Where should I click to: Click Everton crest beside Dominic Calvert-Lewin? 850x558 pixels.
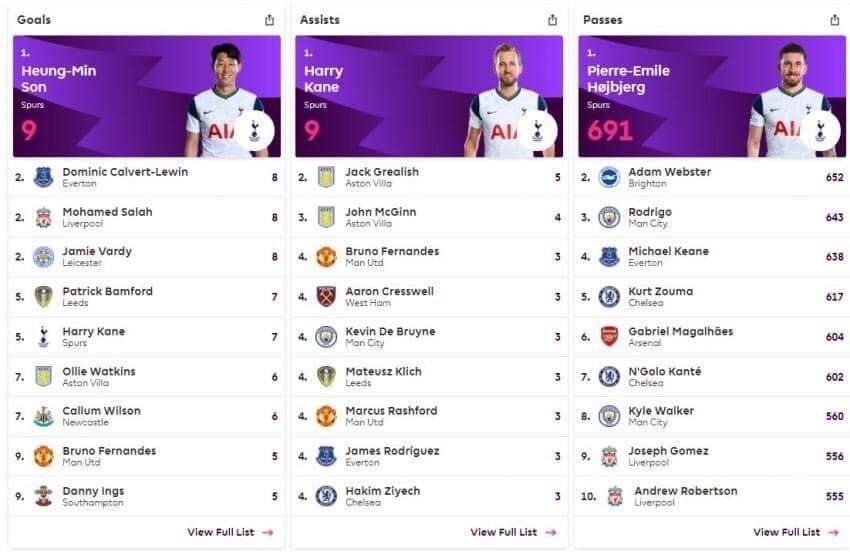coord(43,177)
